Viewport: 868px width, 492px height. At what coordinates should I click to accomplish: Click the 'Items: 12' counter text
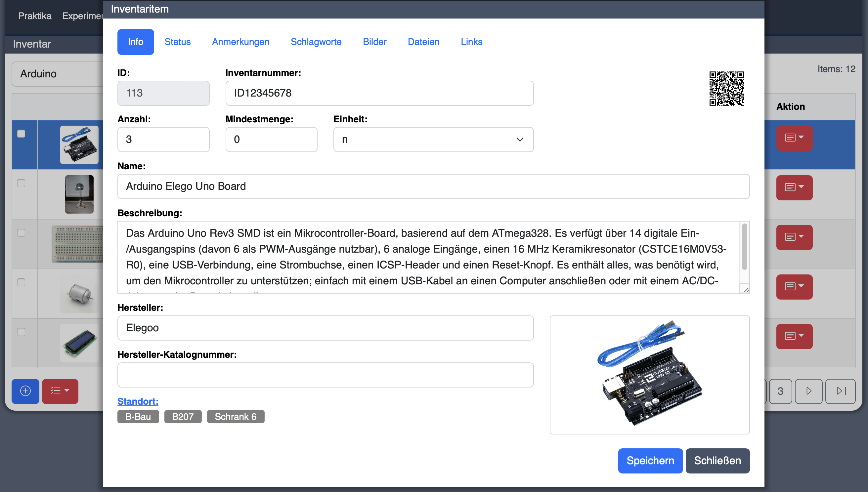point(836,69)
